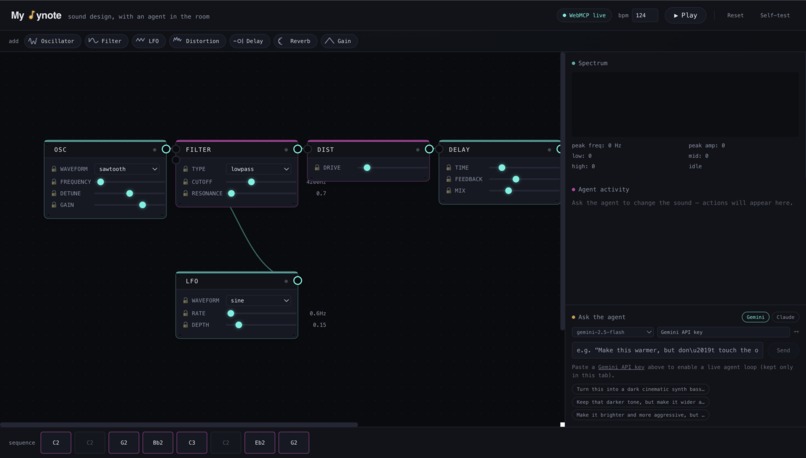Click the Send button
Screen dimensions: 806x458
(783, 350)
